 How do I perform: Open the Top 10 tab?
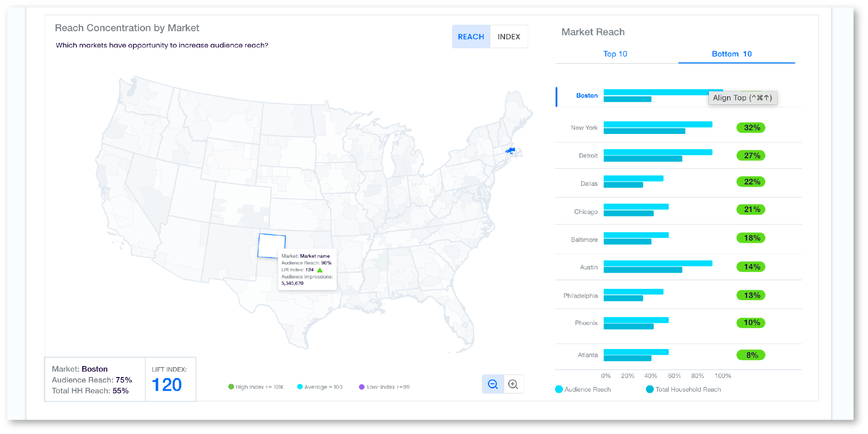pyautogui.click(x=615, y=54)
